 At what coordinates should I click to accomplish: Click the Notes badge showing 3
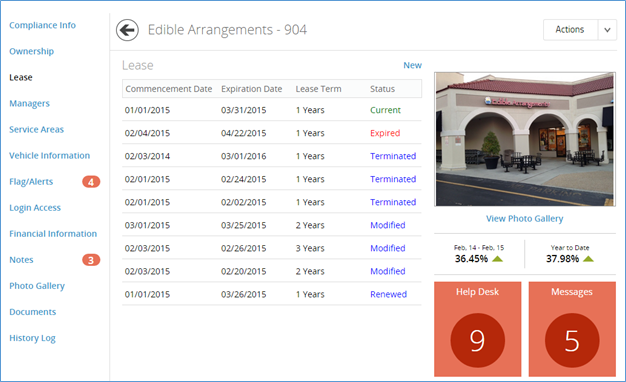pos(91,260)
